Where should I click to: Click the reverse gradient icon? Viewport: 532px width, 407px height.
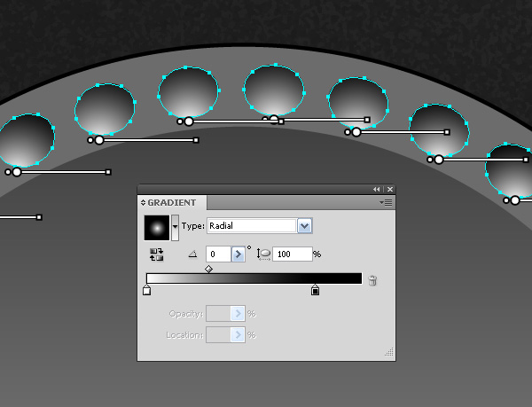(156, 254)
